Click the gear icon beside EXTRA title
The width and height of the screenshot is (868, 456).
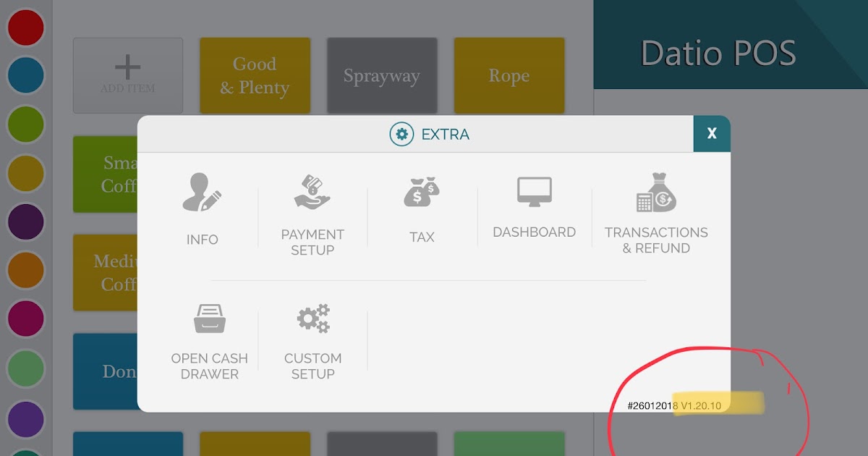pyautogui.click(x=402, y=134)
